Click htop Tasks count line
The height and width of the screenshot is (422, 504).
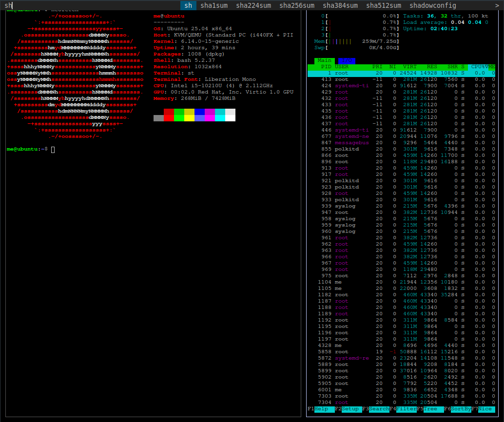tap(446, 16)
